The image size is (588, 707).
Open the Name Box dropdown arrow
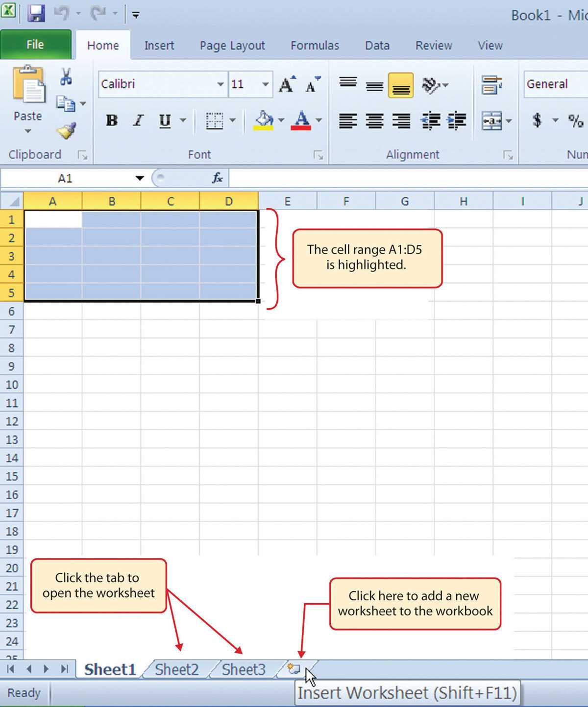pos(140,178)
